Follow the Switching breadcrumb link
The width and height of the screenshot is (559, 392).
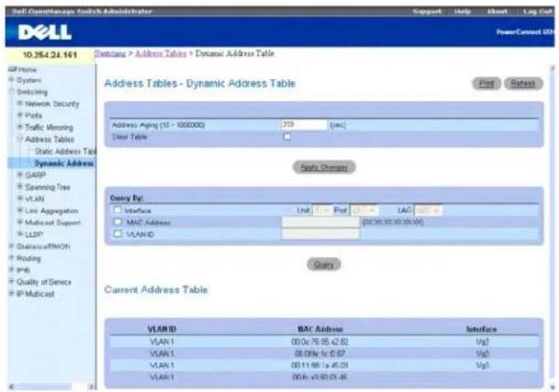click(x=110, y=54)
